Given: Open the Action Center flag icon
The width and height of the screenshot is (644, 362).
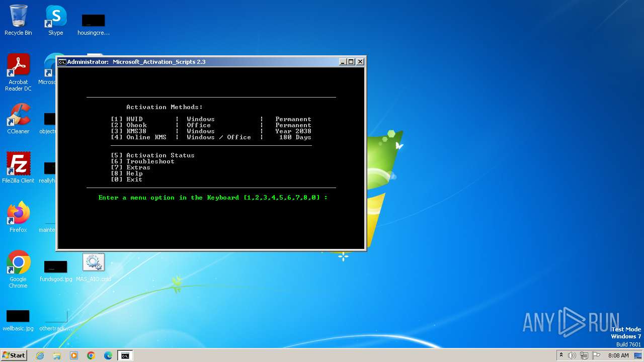Looking at the screenshot, I should click(596, 355).
